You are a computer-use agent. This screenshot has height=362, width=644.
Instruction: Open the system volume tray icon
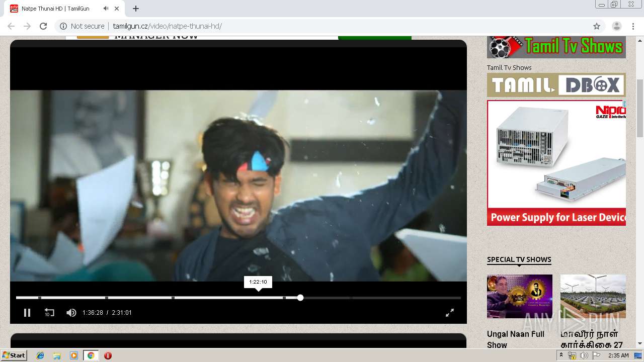tap(584, 355)
